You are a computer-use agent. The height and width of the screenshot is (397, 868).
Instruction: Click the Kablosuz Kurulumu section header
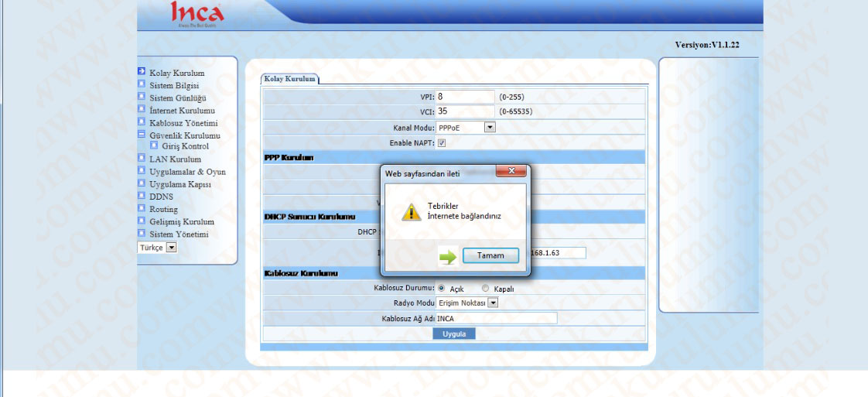(x=301, y=273)
